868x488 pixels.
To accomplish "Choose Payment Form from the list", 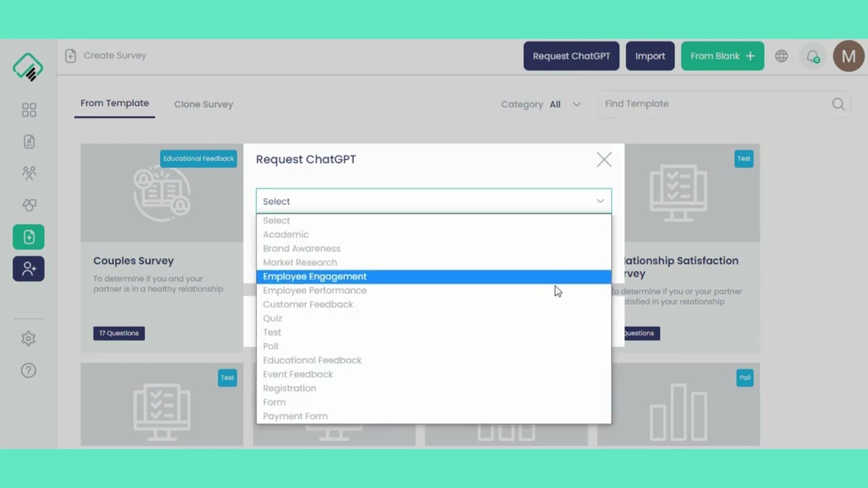I will tap(434, 416).
